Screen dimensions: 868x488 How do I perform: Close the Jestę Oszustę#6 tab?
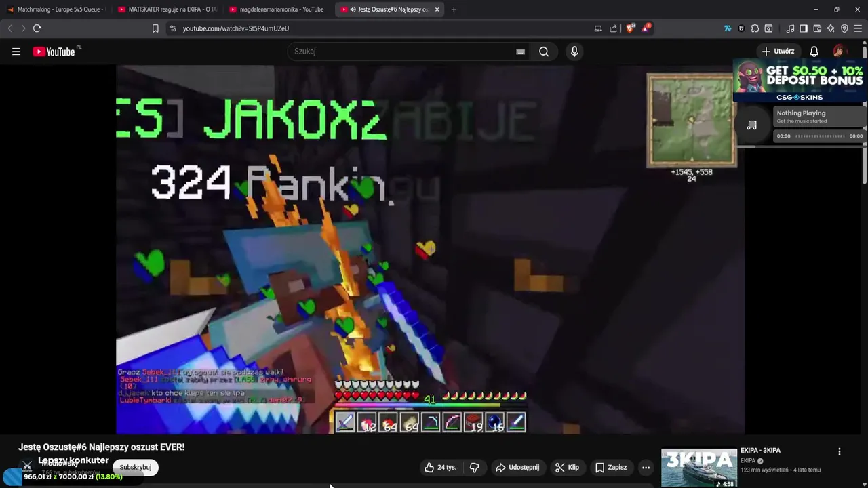(437, 9)
